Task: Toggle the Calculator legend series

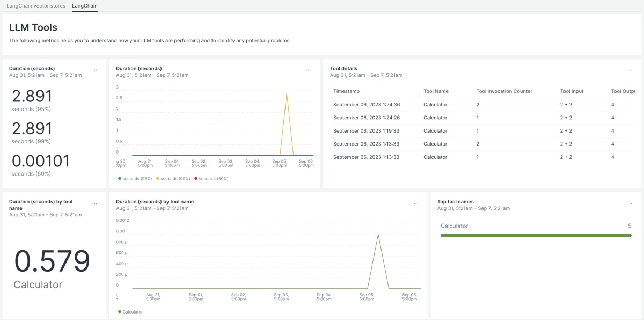Action: pyautogui.click(x=132, y=312)
